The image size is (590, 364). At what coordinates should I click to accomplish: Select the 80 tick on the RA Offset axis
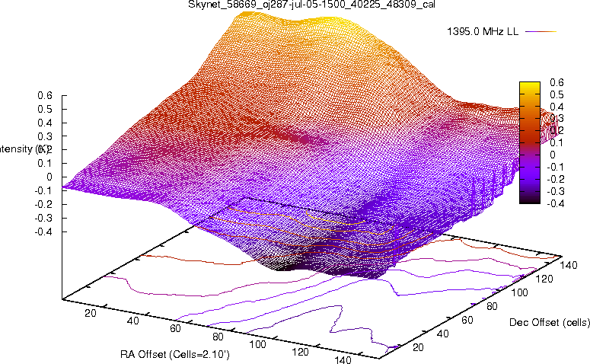pos(218,336)
